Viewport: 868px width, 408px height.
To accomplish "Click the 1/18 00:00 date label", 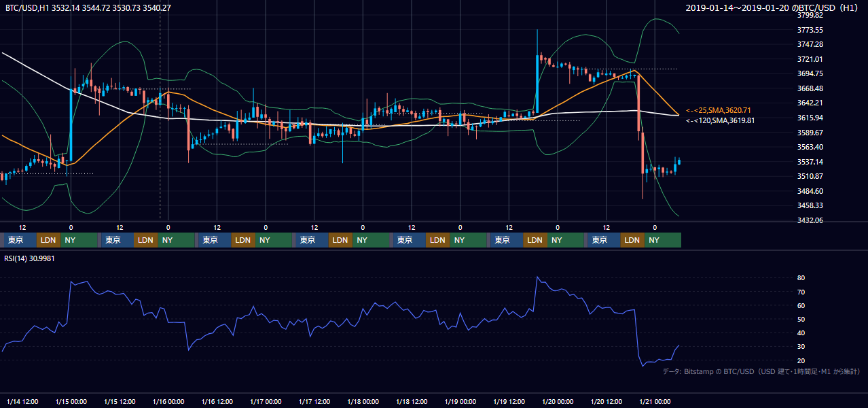I will click(363, 402).
